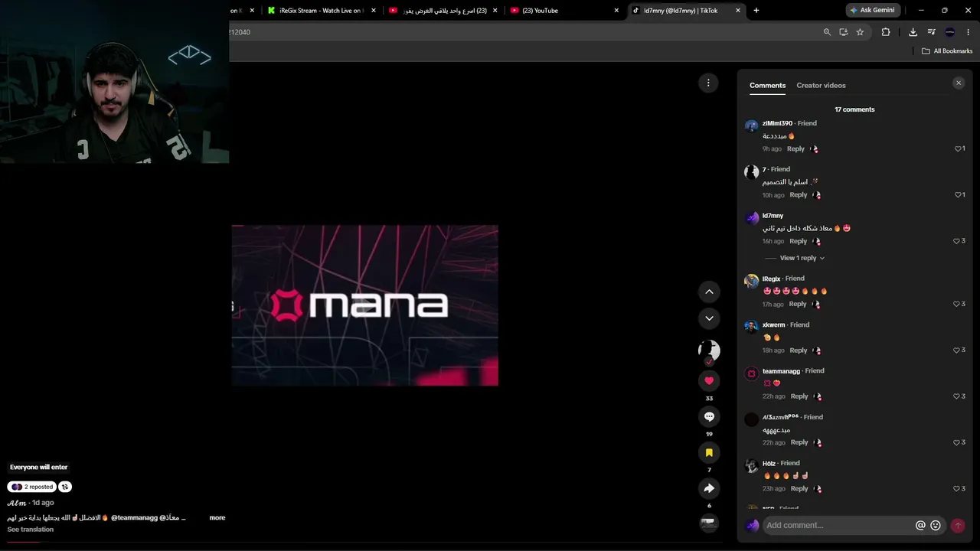
Task: Open teammanagg's profile avatar in comments
Action: tap(751, 373)
